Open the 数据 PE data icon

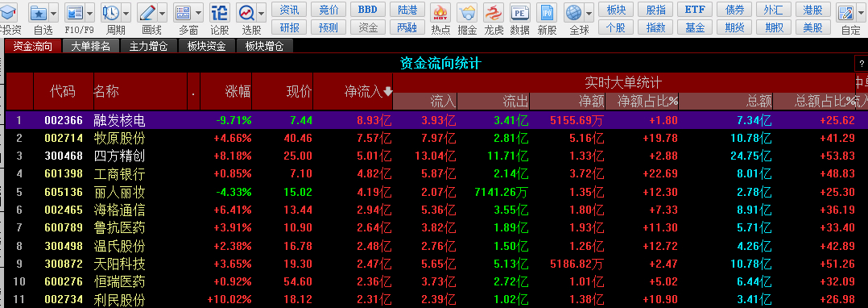pos(520,12)
